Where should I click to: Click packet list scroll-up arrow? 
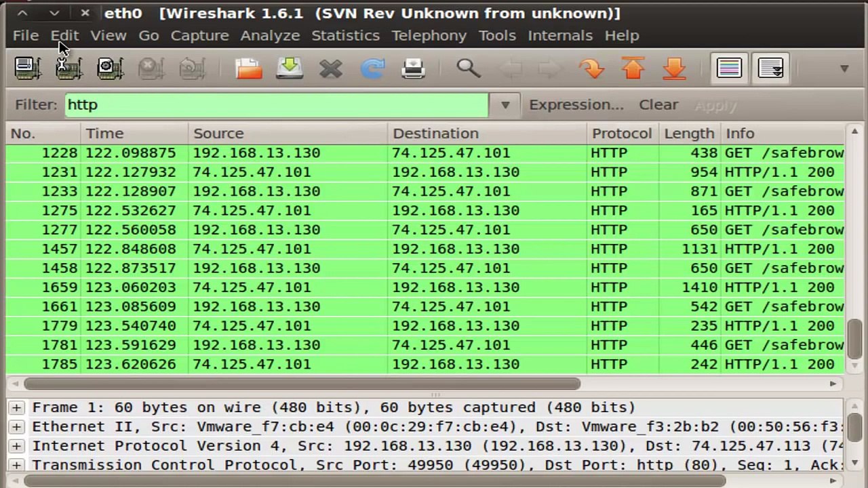855,131
